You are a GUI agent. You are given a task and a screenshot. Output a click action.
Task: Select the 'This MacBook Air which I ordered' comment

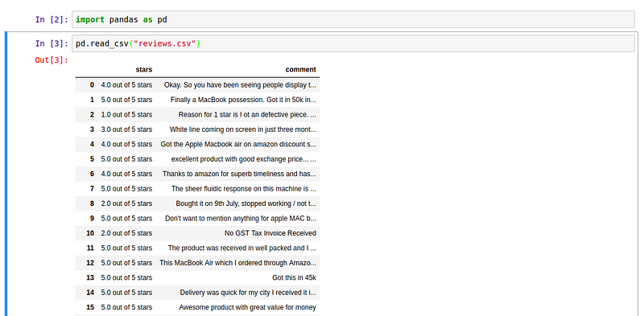click(237, 263)
